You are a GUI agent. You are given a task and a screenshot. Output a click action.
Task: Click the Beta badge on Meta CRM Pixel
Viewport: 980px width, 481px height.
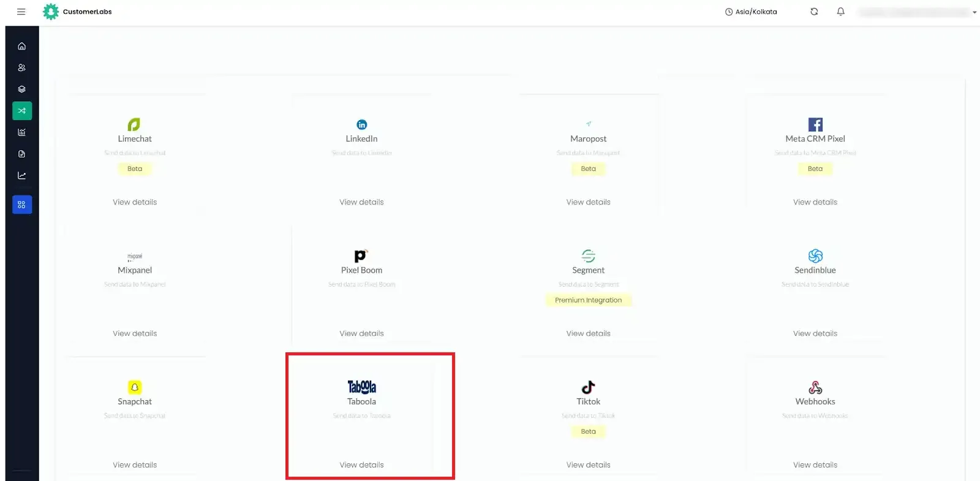tap(815, 169)
